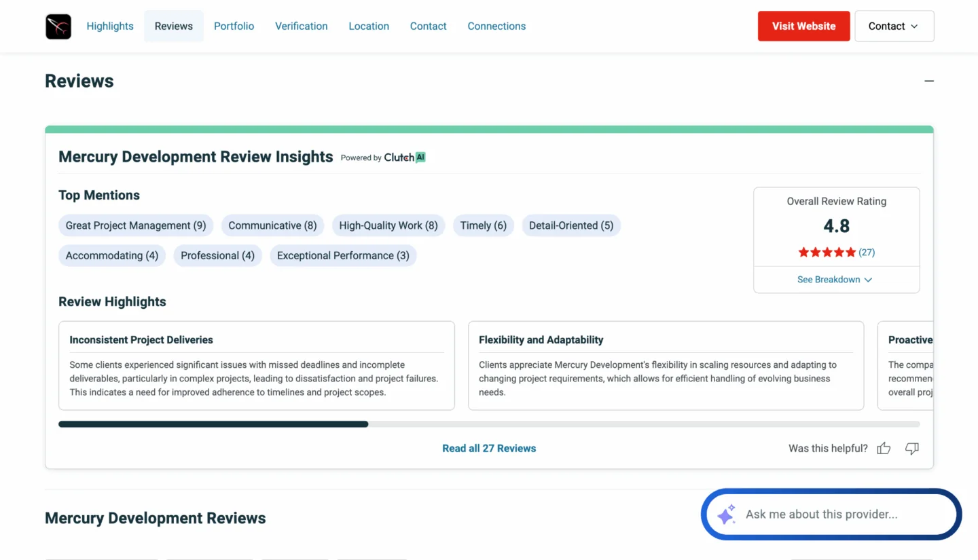
Task: Click the thumbs down not helpful icon
Action: [x=912, y=448]
